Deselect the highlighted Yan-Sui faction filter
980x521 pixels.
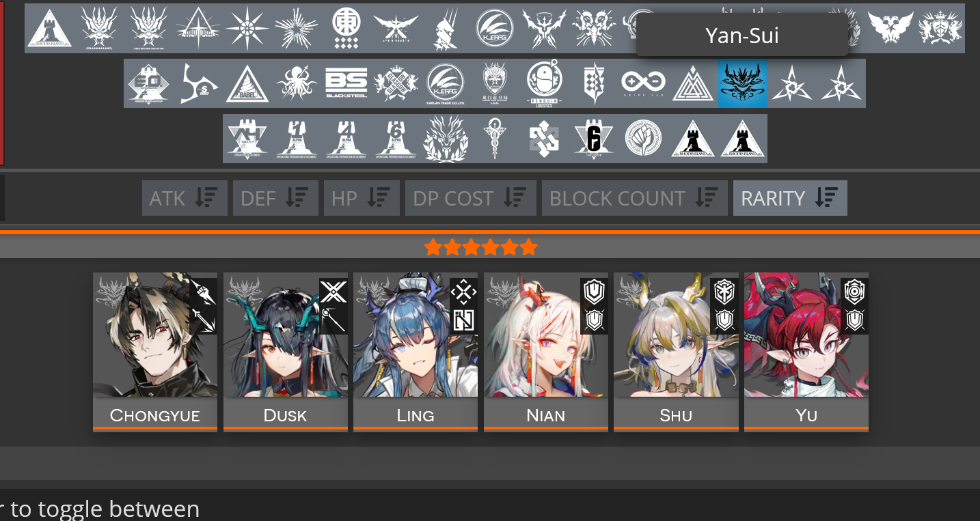point(742,83)
